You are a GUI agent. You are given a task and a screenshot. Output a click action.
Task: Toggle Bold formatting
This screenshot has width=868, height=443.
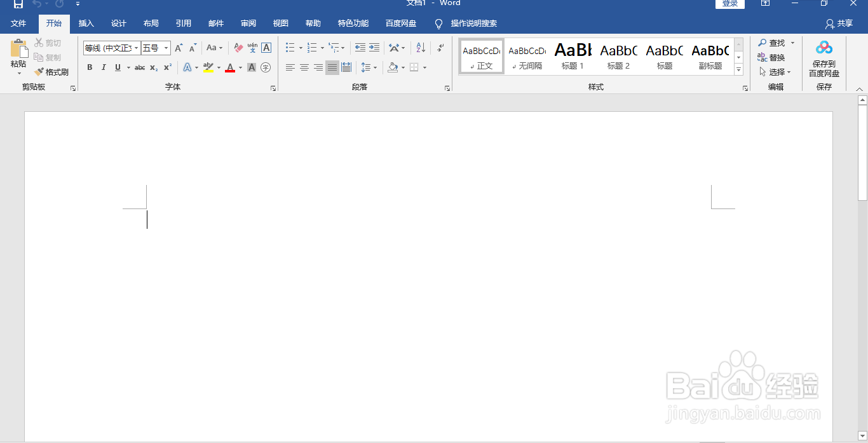click(90, 67)
